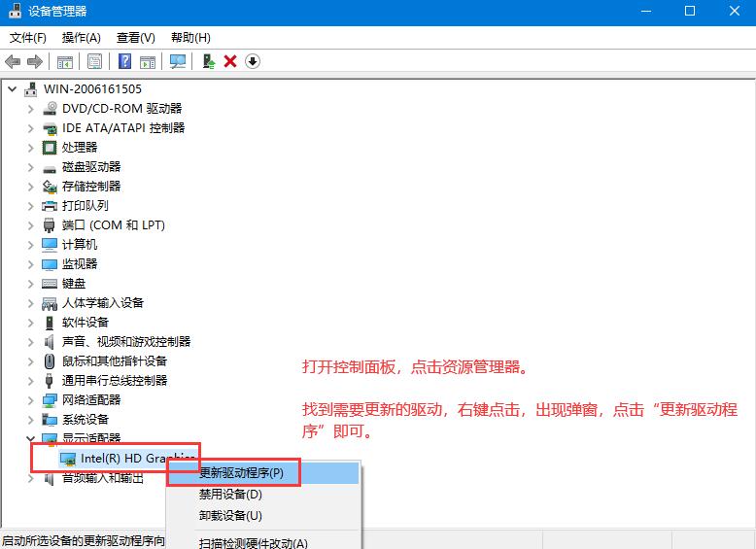Viewport: 756px width, 549px height.
Task: Click the speaker icon beside 声音、视频和游戏控制器
Action: 49,342
